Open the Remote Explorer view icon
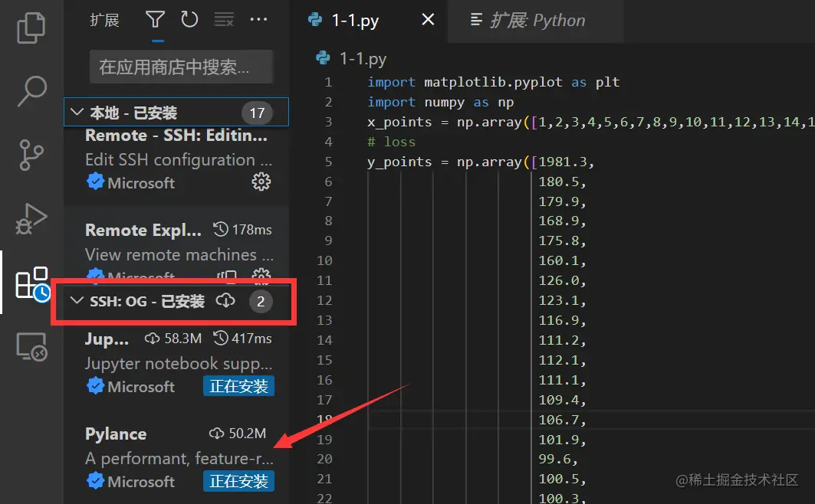815x504 pixels. pyautogui.click(x=31, y=346)
